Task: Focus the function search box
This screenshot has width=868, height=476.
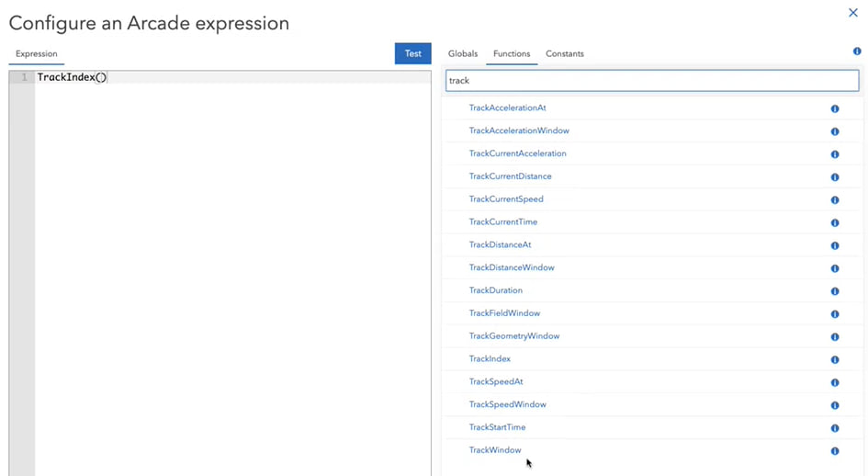Action: tap(652, 81)
